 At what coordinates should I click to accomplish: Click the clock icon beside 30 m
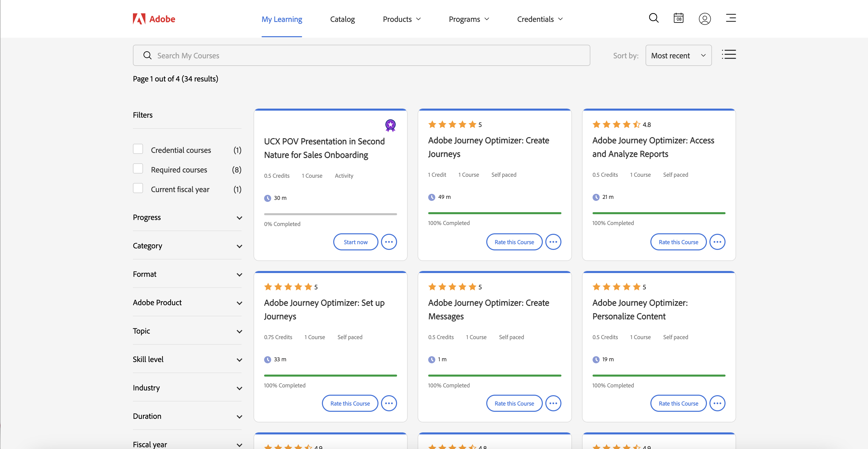tap(268, 198)
